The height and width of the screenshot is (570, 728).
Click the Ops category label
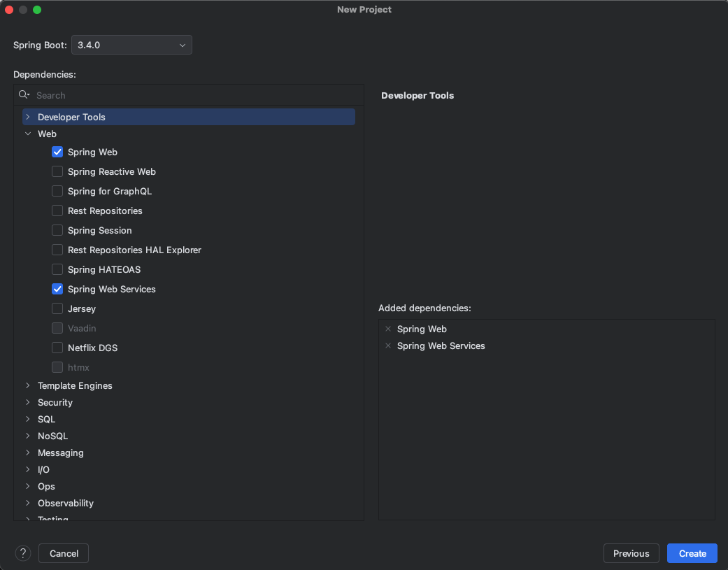pos(46,486)
